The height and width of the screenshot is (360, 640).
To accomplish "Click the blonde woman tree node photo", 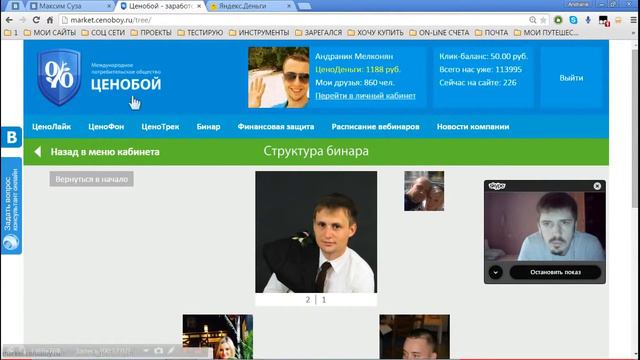I will pyautogui.click(x=218, y=337).
